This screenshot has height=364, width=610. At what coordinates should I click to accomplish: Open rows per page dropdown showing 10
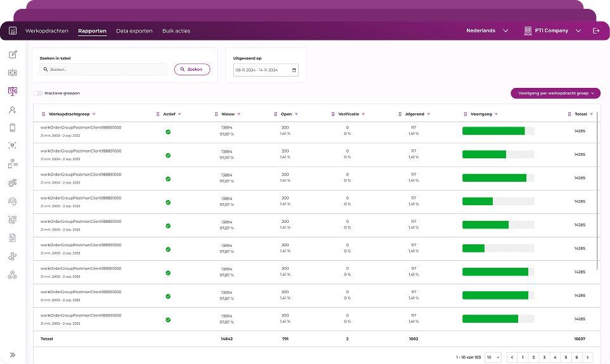(493, 358)
